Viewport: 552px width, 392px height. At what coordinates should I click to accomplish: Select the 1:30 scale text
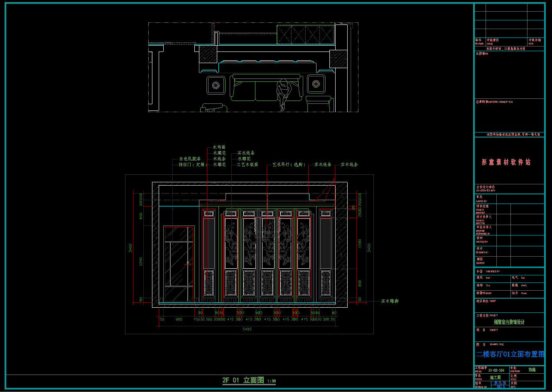point(272,381)
